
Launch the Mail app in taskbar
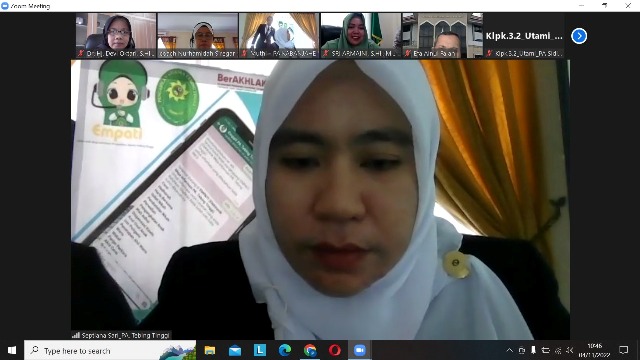(235, 350)
